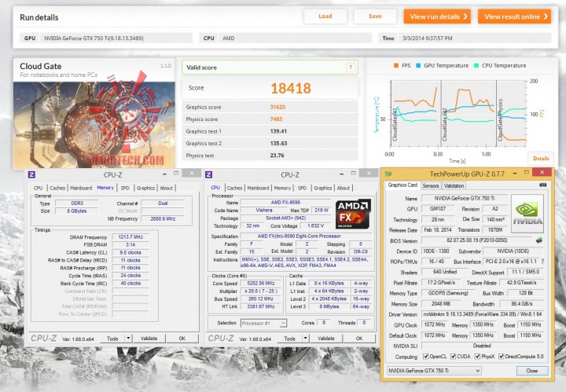Click the valid score question mark icon
Image resolution: width=566 pixels, height=392 pixels.
coord(350,68)
